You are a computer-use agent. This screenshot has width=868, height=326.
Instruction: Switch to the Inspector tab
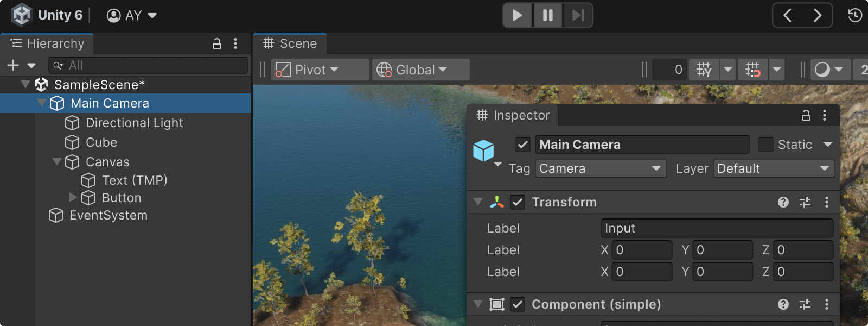coord(513,115)
